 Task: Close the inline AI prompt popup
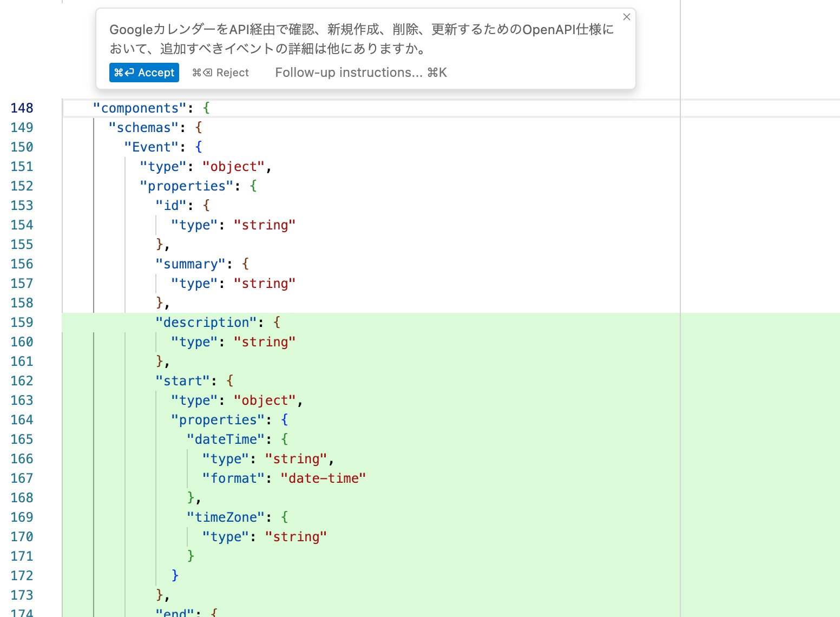click(626, 17)
